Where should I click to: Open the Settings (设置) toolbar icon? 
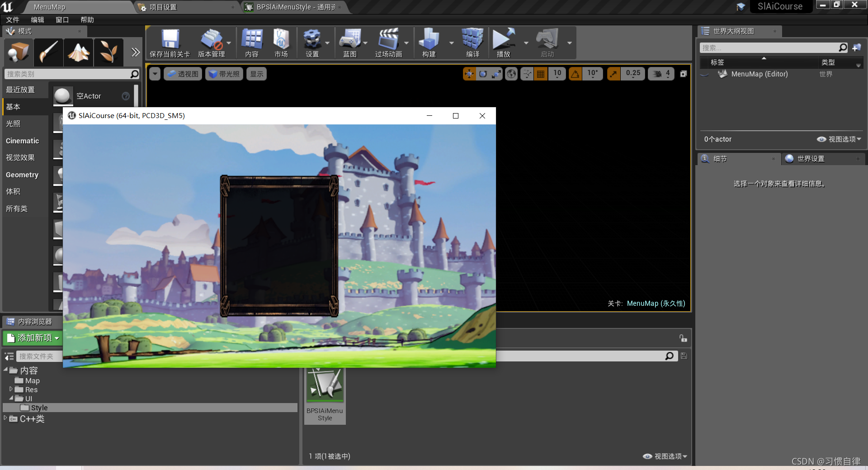(x=312, y=43)
